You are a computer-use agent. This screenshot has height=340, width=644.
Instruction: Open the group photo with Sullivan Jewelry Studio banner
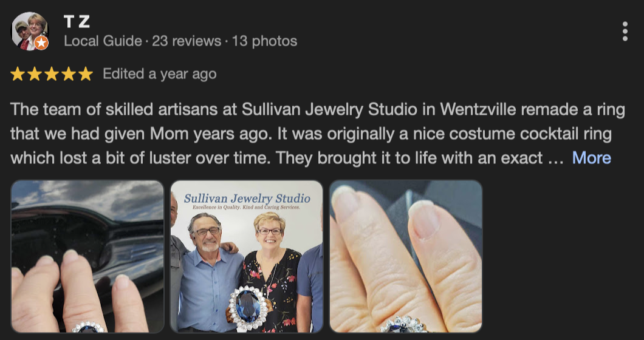247,256
